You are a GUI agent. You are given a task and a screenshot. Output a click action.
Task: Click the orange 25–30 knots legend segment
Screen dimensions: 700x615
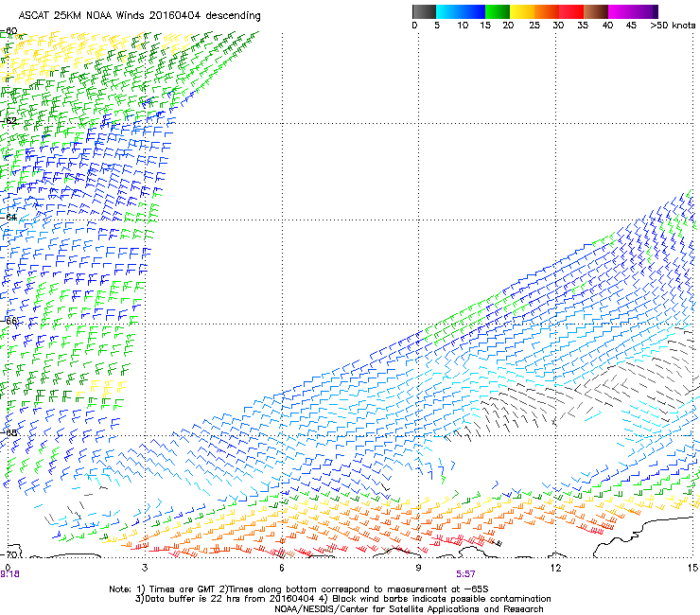point(547,11)
